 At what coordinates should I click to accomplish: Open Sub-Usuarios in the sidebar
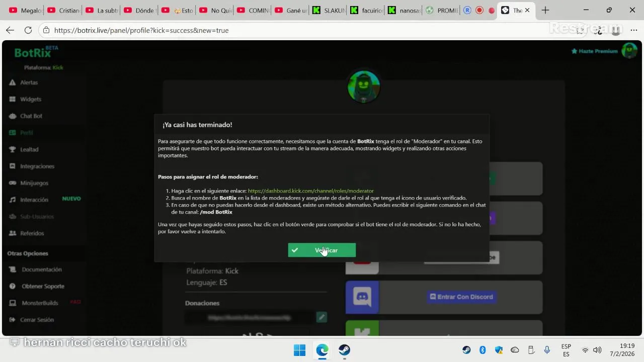click(x=37, y=217)
